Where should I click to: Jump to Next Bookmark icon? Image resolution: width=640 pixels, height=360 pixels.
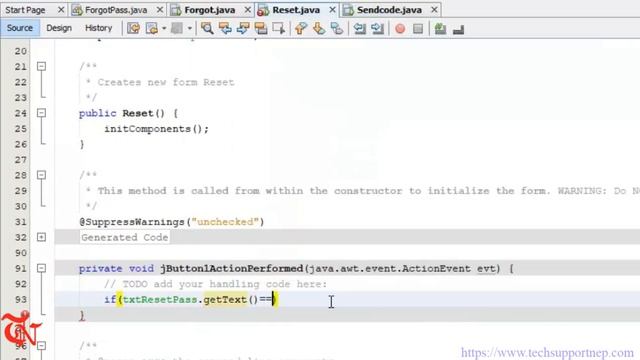tap(319, 28)
